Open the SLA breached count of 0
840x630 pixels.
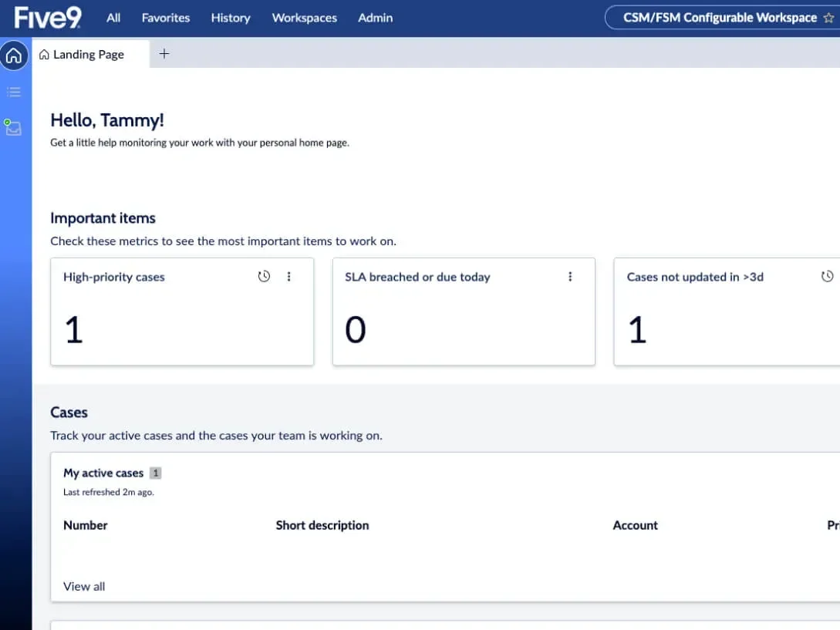pos(356,330)
